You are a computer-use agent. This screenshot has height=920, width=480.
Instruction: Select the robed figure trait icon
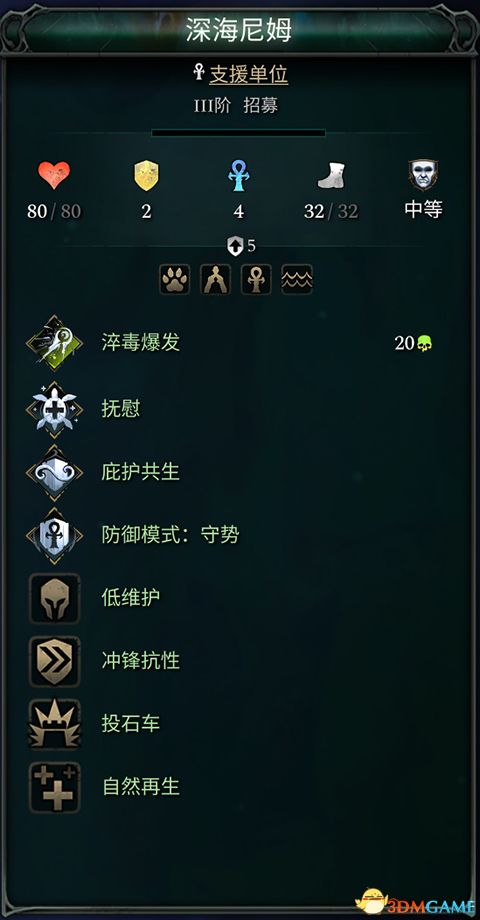pyautogui.click(x=215, y=279)
